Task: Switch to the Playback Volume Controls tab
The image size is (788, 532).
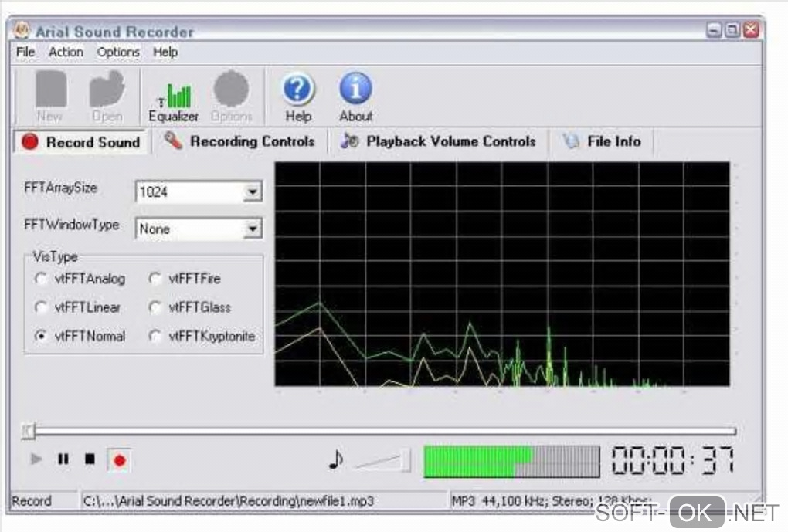Action: (x=438, y=141)
